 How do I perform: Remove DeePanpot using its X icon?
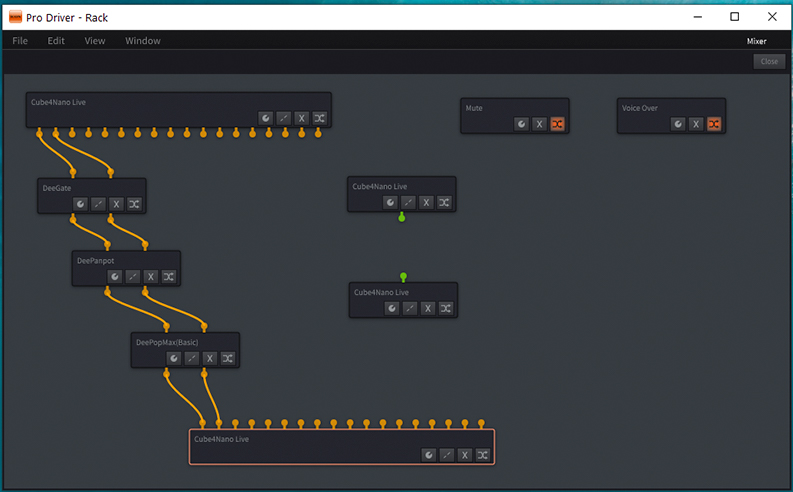[x=151, y=277]
